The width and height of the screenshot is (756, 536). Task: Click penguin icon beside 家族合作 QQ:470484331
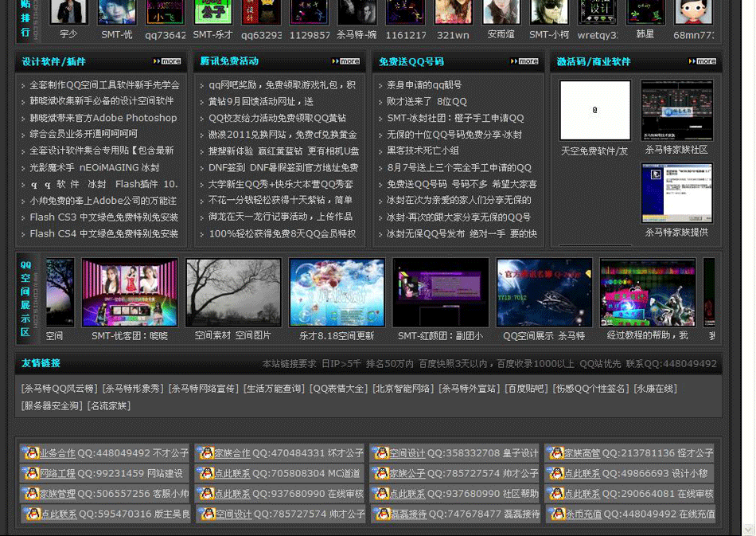point(207,453)
